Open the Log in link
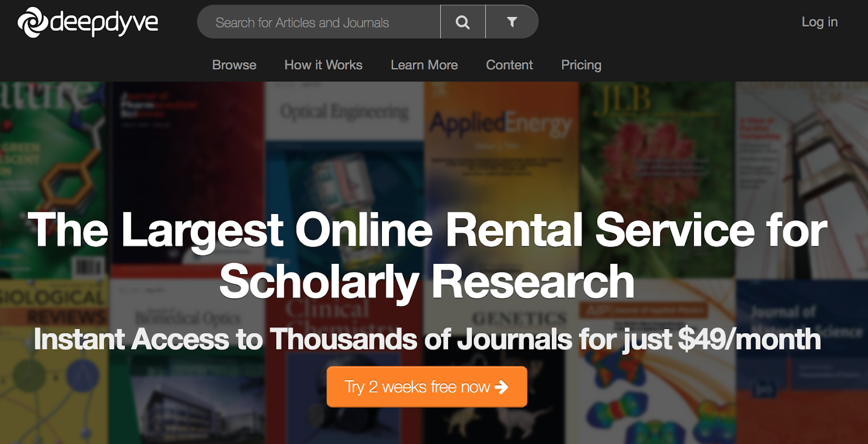Viewport: 868px width, 444px height. 820,22
